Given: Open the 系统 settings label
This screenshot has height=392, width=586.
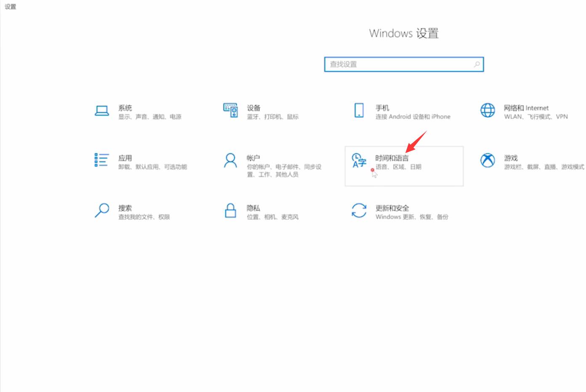Looking at the screenshot, I should [x=125, y=108].
